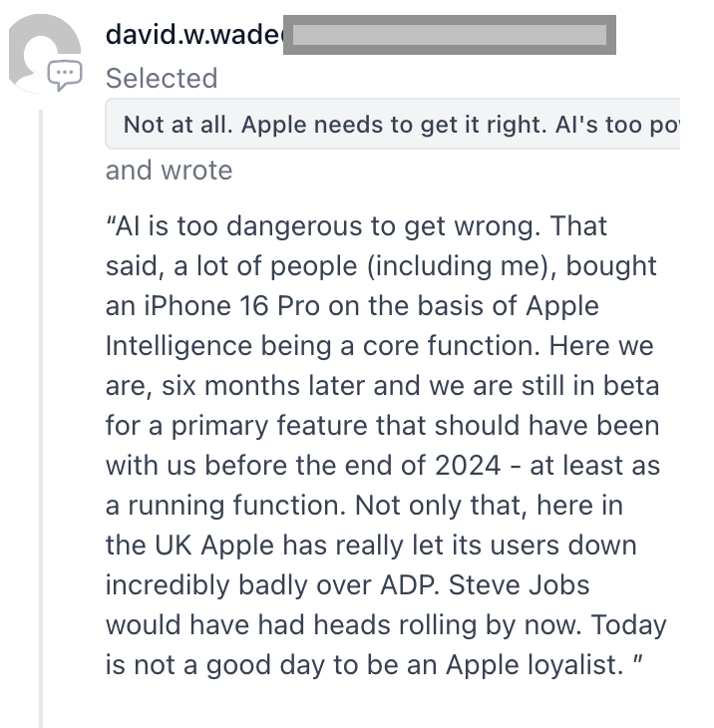Click the closing words "Apple loyalist"
This screenshot has width=714, height=728.
(x=534, y=665)
